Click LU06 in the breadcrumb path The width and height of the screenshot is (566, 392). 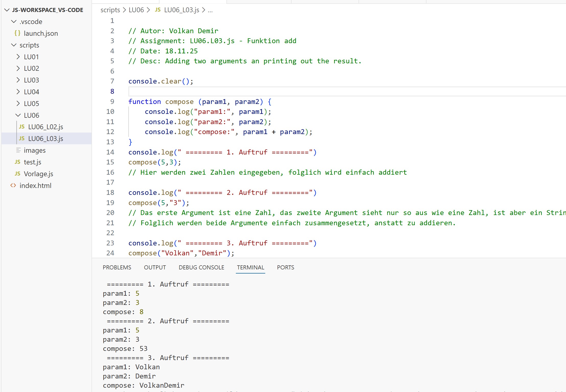(136, 10)
